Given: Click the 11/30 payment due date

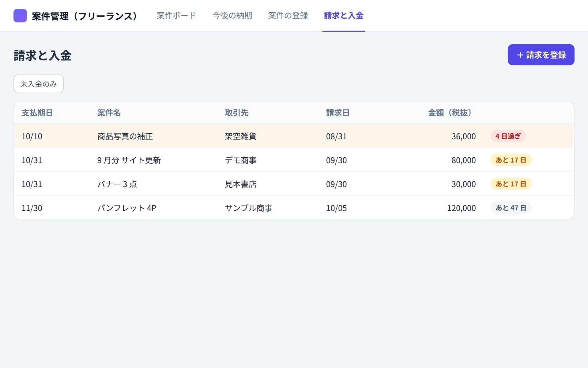Looking at the screenshot, I should 32,208.
